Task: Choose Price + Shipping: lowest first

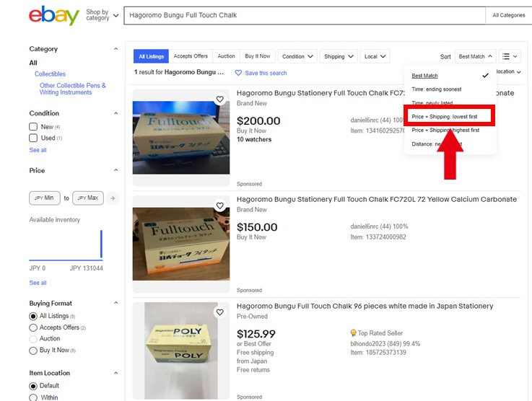Action: coord(445,117)
